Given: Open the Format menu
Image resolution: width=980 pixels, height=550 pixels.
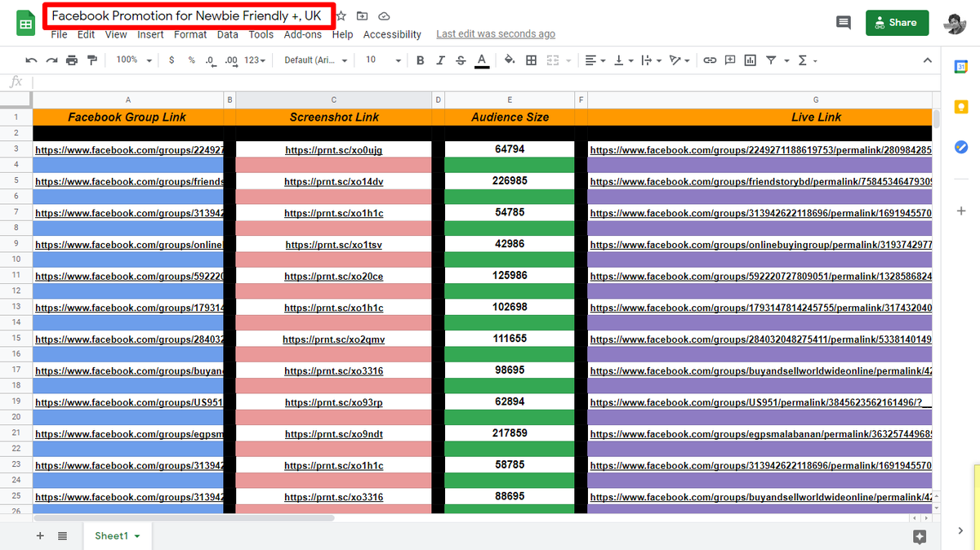Looking at the screenshot, I should 190,34.
